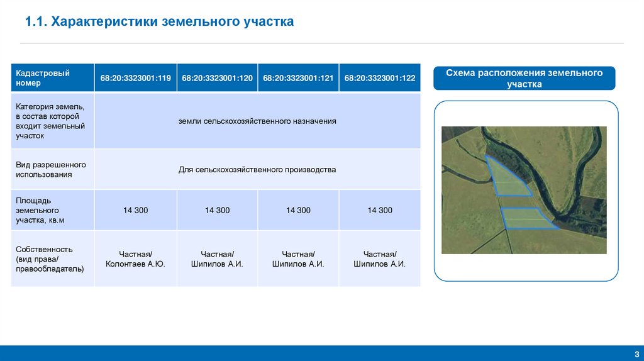Click cadastral number 68:20:3323001:119

click(136, 77)
